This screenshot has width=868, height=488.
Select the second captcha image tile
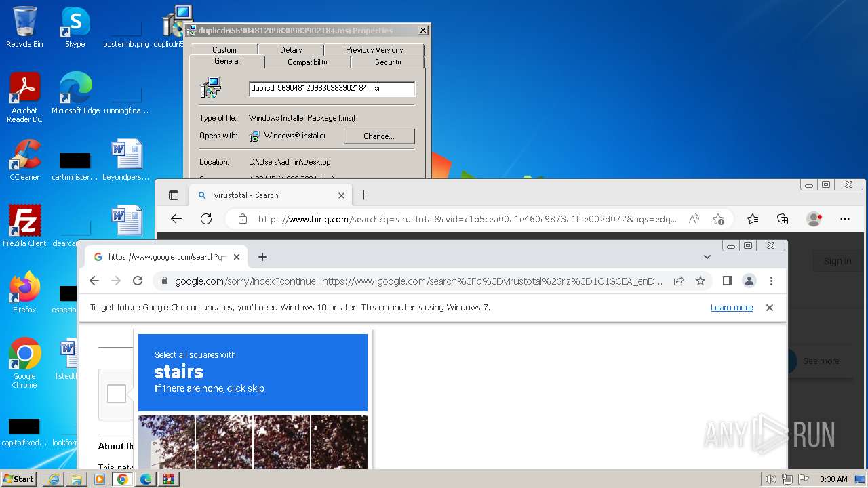(x=224, y=443)
